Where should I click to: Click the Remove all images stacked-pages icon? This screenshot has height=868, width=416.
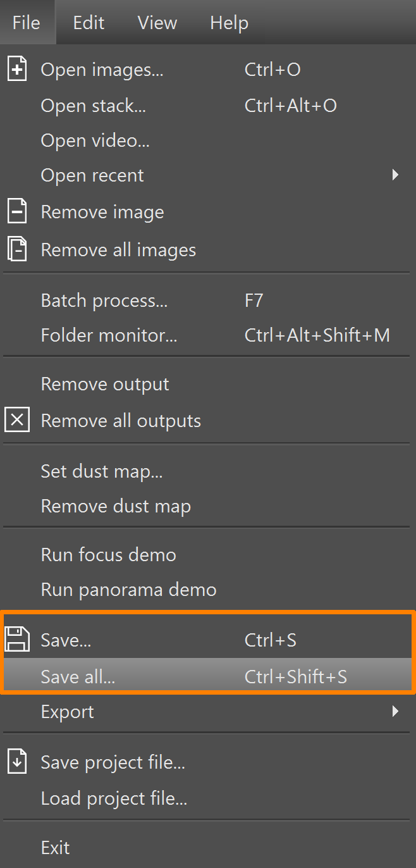(x=17, y=249)
